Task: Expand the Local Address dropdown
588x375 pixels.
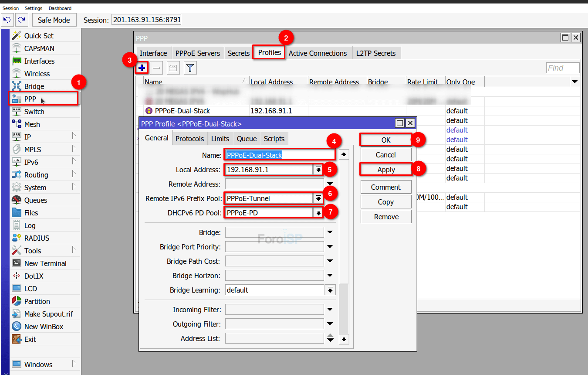Action: click(318, 170)
